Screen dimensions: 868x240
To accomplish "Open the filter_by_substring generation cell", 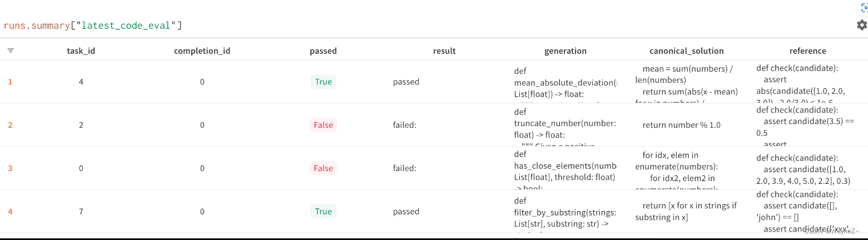I will 566,212.
